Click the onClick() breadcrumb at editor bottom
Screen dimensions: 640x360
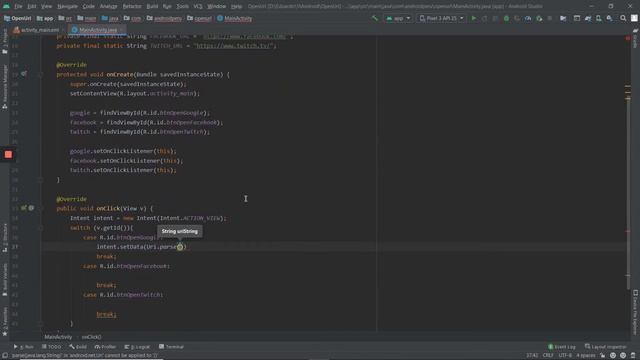91,337
